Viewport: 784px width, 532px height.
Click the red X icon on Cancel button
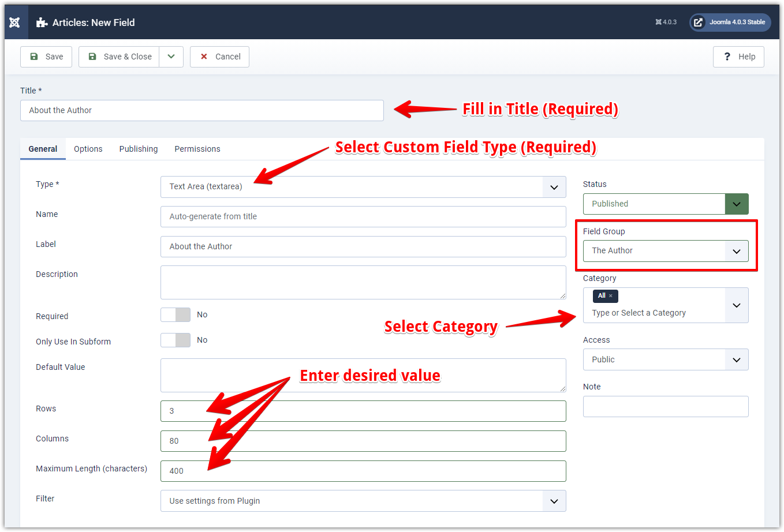204,57
